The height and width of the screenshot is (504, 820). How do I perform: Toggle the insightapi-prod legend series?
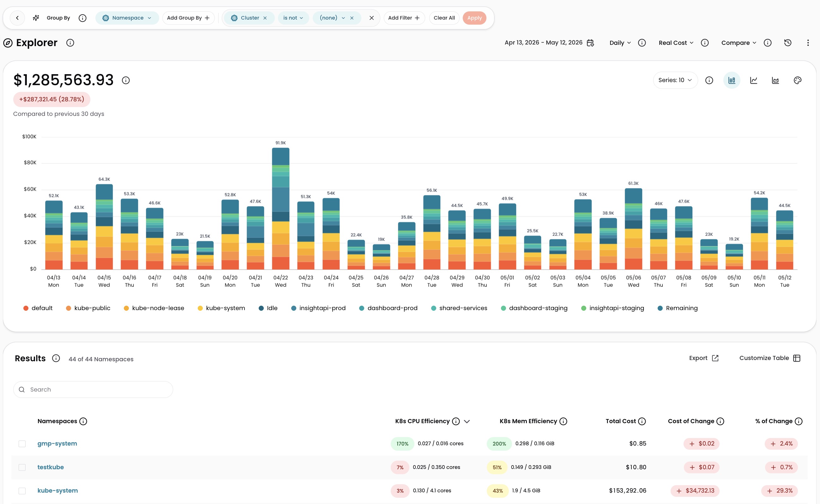pos(318,308)
